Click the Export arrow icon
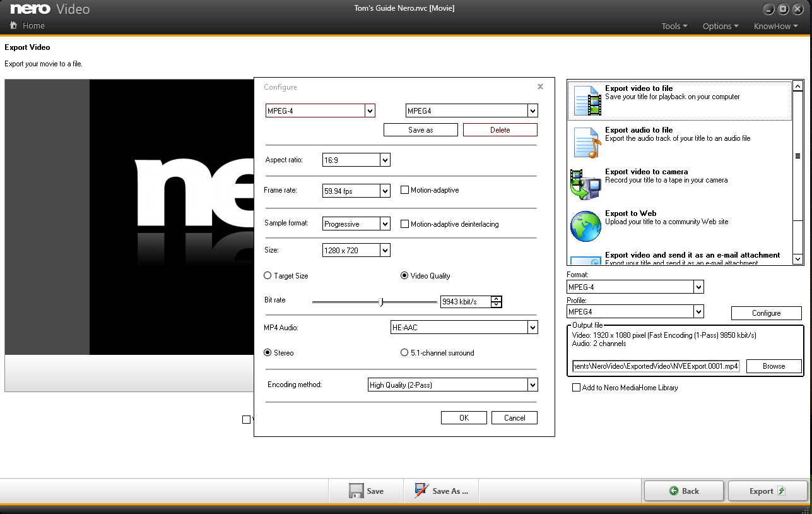 click(781, 491)
